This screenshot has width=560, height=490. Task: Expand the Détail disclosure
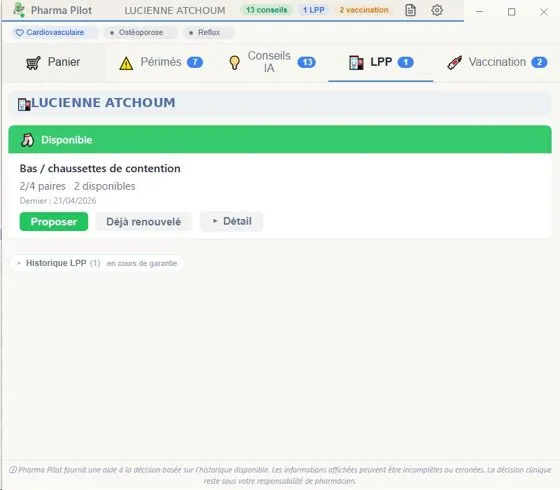(x=231, y=221)
